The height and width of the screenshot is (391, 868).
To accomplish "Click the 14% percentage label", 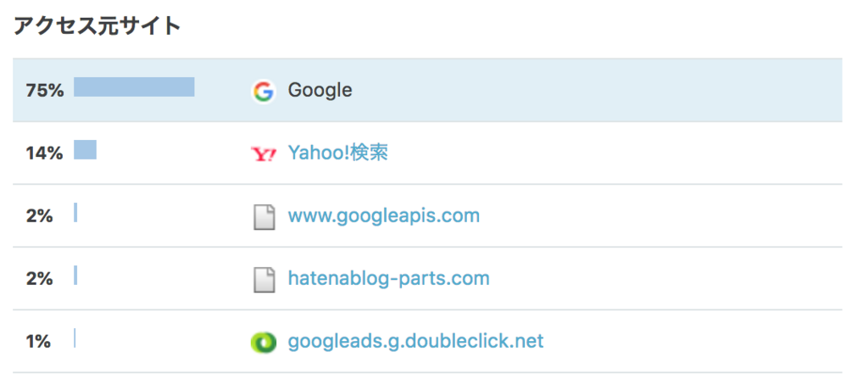I will tap(44, 154).
